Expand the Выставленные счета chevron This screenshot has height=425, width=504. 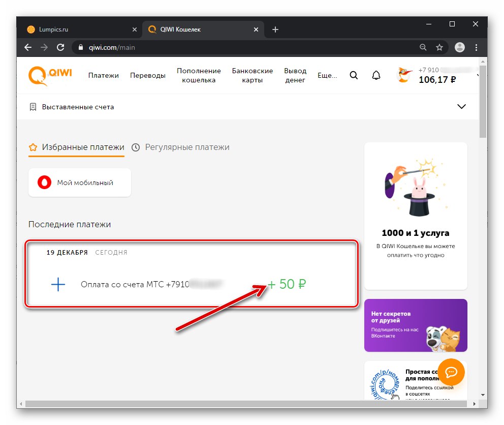click(461, 106)
